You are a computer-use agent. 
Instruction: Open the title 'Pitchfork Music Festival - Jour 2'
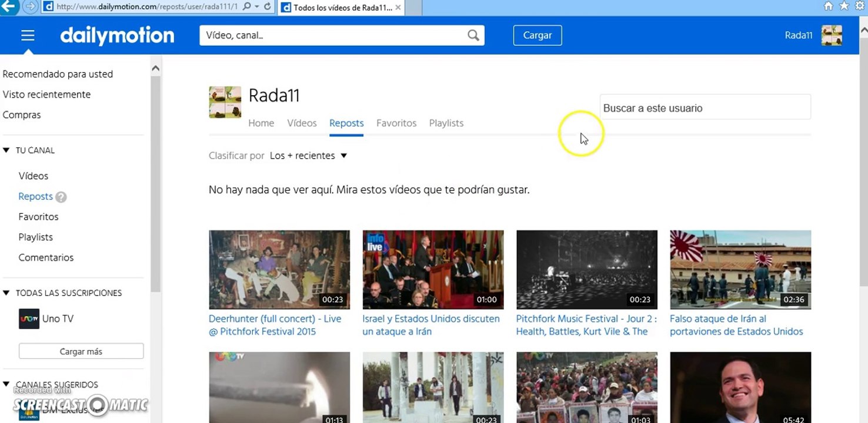[586, 325]
